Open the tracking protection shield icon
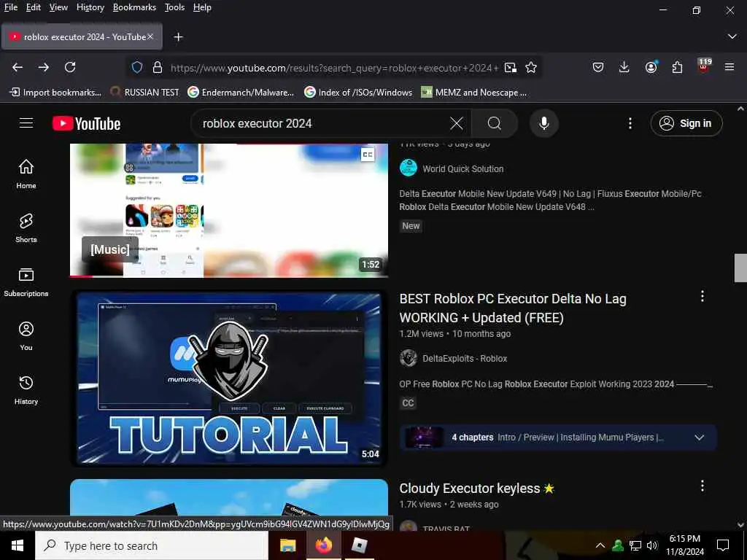The image size is (747, 560). [137, 68]
